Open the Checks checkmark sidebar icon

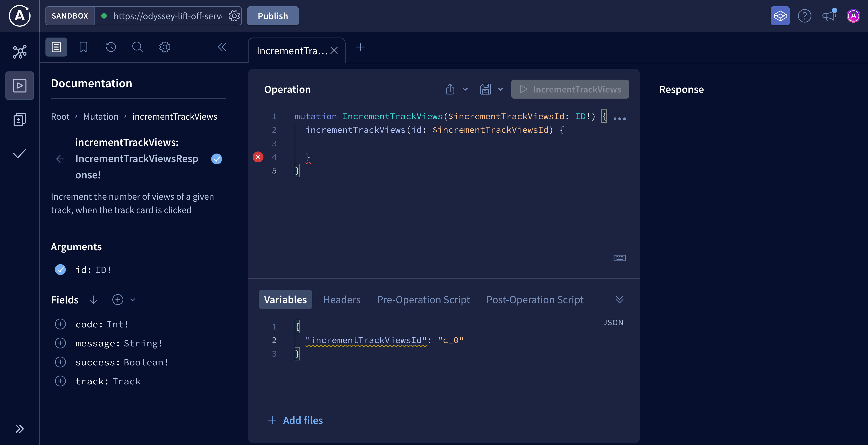tap(19, 154)
